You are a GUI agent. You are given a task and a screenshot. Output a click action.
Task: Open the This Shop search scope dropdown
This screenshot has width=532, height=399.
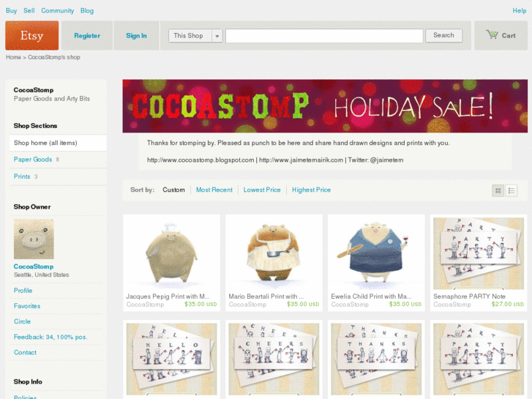195,36
